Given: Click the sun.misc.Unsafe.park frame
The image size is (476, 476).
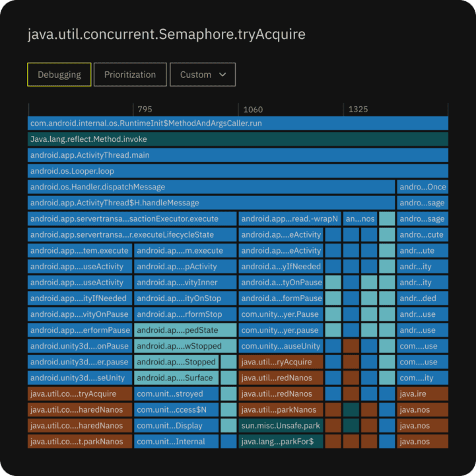Looking at the screenshot, I should [281, 426].
